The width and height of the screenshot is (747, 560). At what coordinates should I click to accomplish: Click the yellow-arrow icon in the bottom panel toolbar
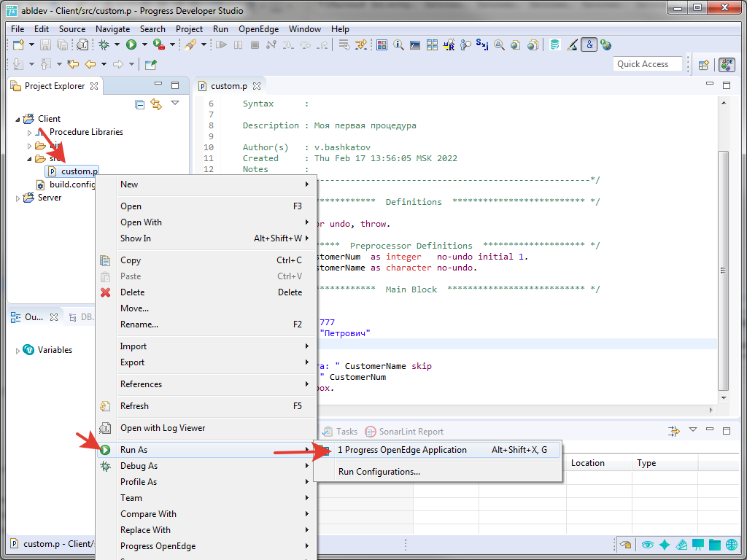click(673, 432)
